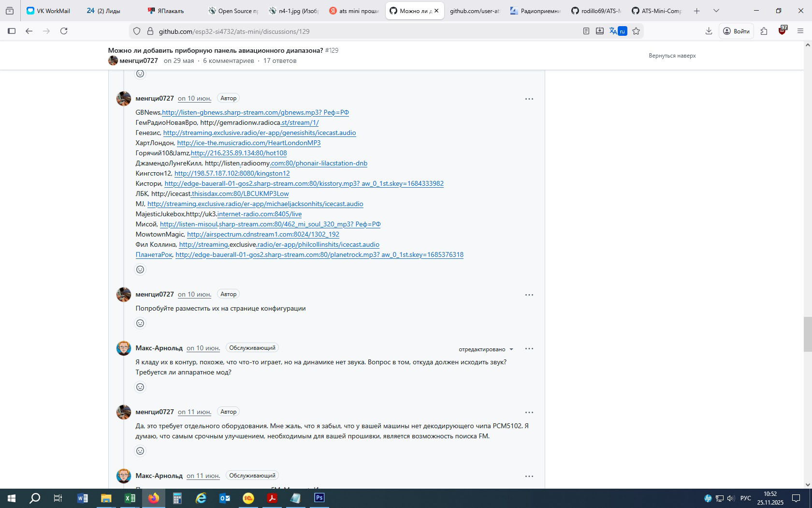812x508 pixels.
Task: Add emoji reaction under Макс-Арнольд's June 10 comment
Action: [140, 387]
